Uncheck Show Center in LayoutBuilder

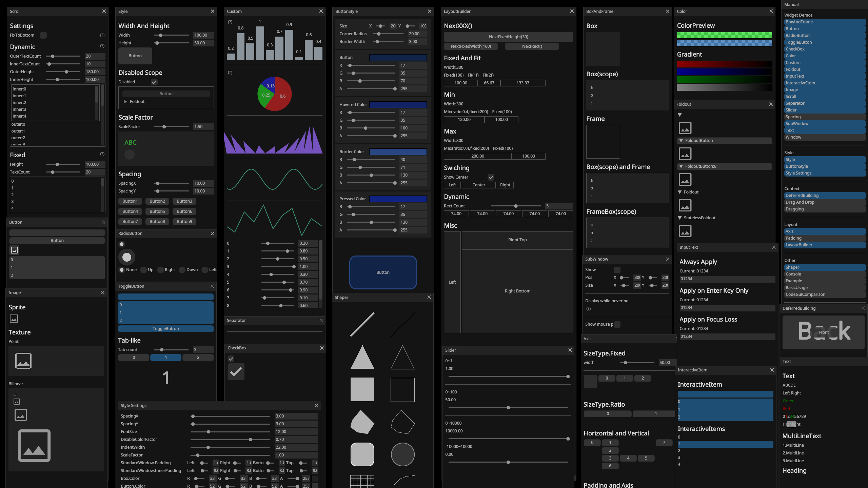coord(491,177)
